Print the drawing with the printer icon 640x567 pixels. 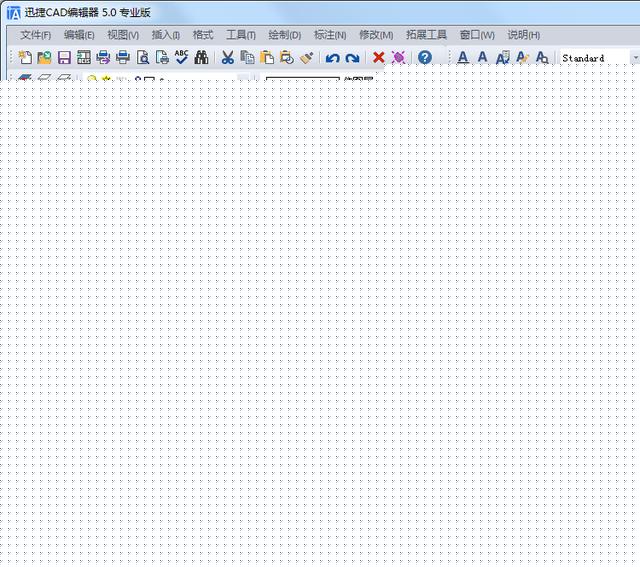(x=122, y=57)
